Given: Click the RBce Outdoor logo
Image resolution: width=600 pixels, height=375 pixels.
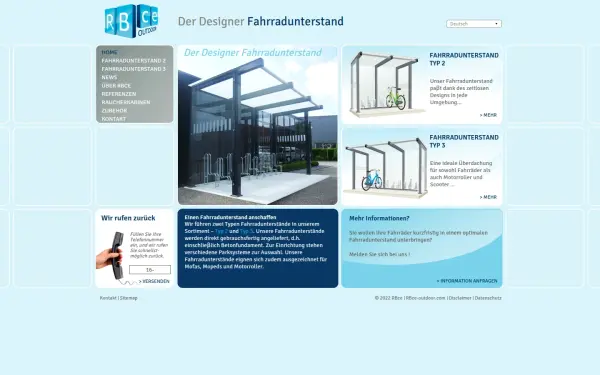Looking at the screenshot, I should tap(131, 21).
